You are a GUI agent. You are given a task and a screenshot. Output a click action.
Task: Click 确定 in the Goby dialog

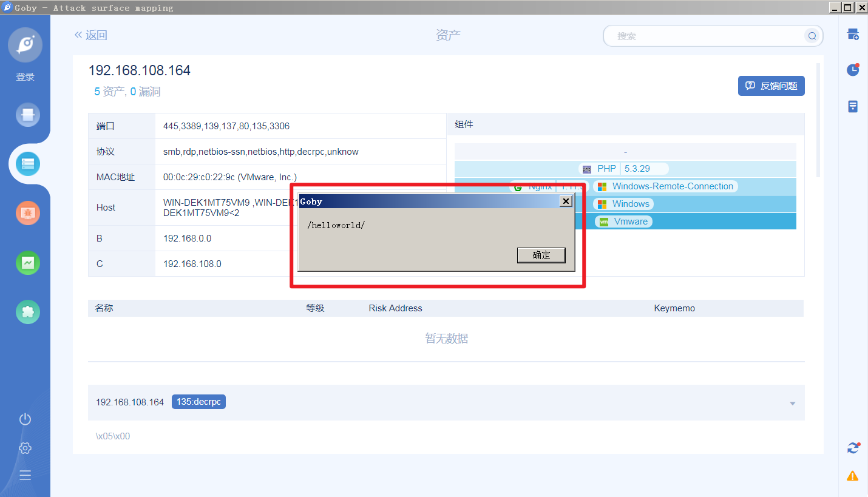(541, 255)
